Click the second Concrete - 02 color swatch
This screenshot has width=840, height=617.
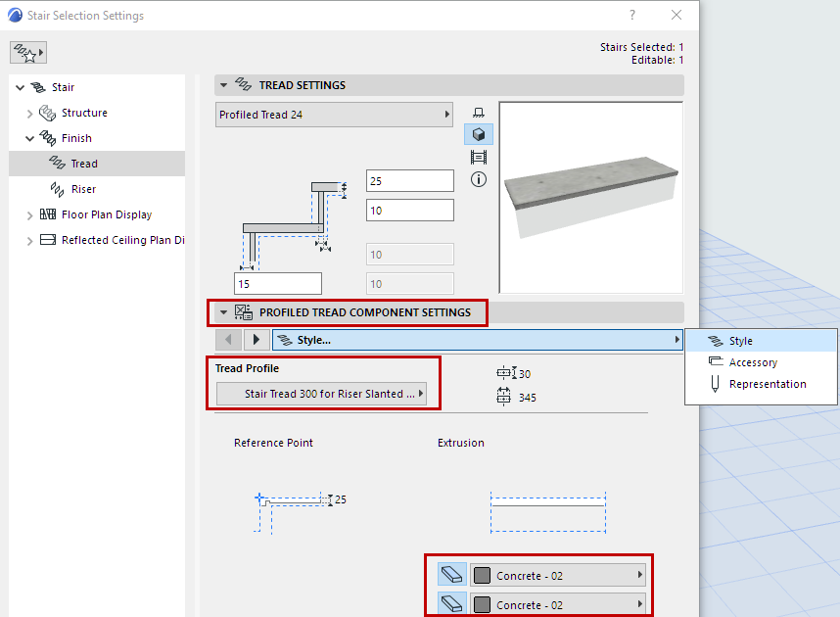click(x=482, y=604)
